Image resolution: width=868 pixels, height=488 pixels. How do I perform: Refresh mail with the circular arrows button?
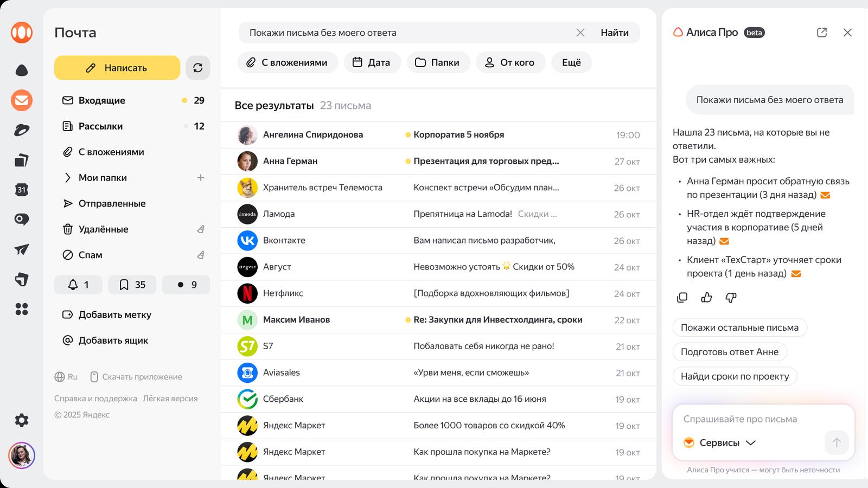pyautogui.click(x=198, y=68)
